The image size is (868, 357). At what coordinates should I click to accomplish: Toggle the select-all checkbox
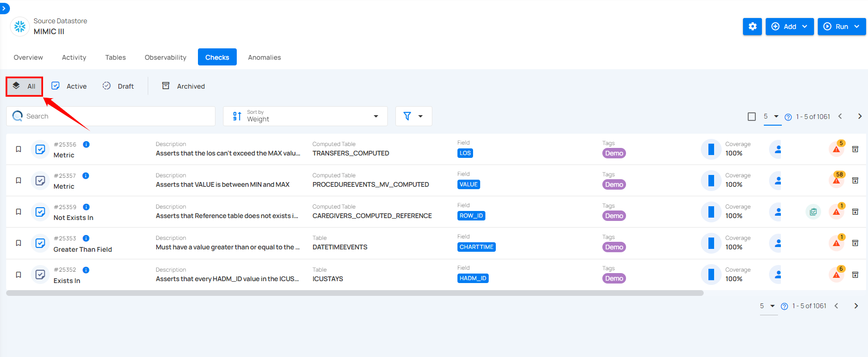(752, 117)
